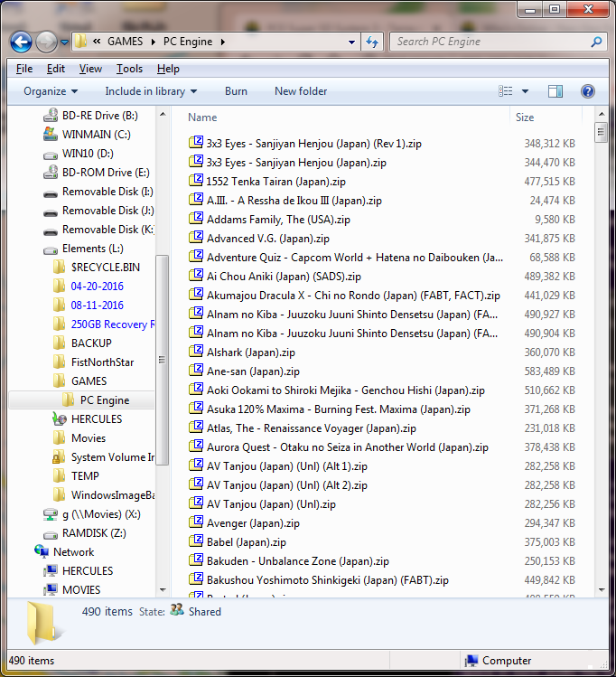This screenshot has height=677, width=616.
Task: Open Include in library dropdown
Action: 151,91
